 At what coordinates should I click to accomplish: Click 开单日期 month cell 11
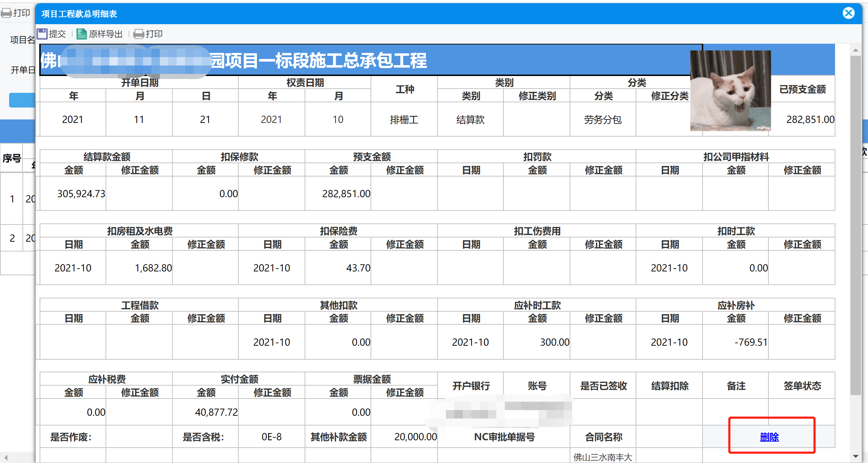click(x=139, y=119)
